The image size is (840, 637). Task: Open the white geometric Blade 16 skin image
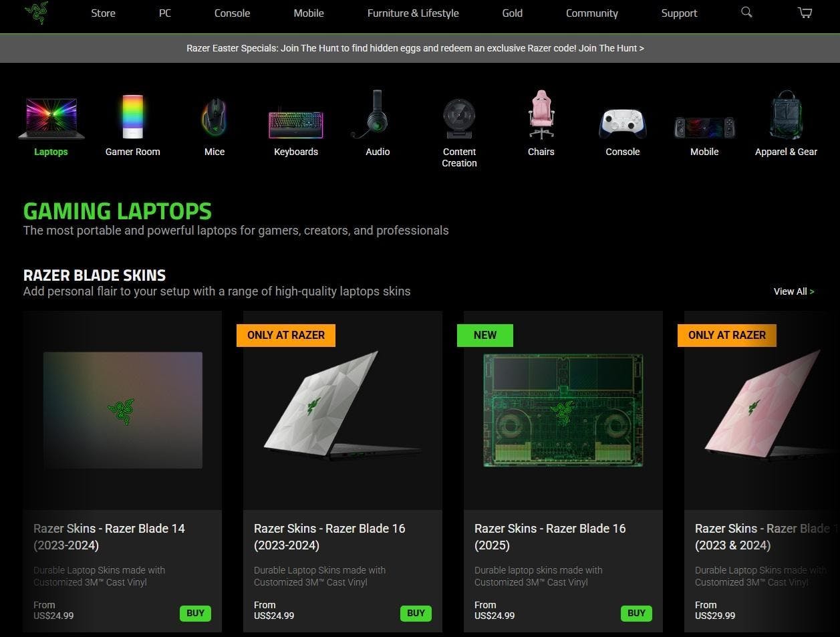342,404
